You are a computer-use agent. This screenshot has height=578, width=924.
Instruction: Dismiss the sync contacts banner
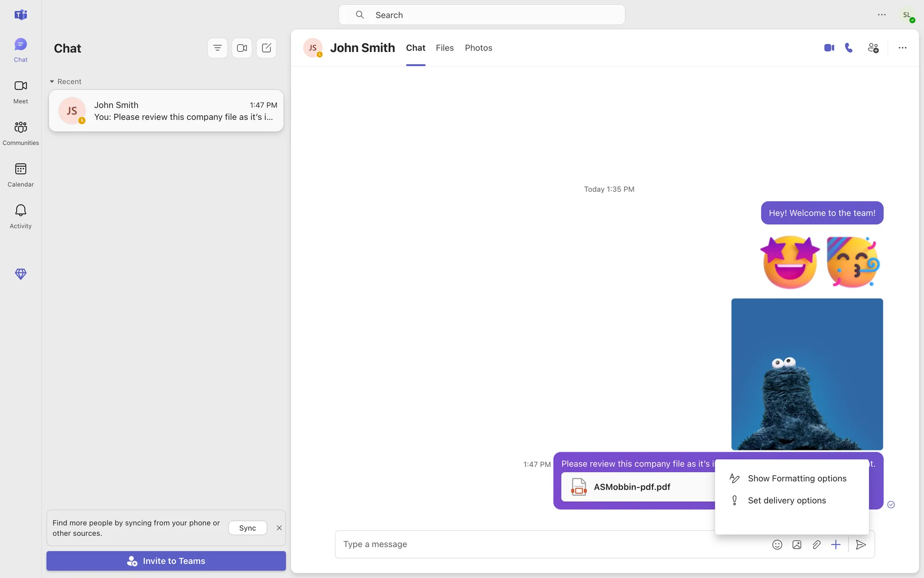coord(279,528)
